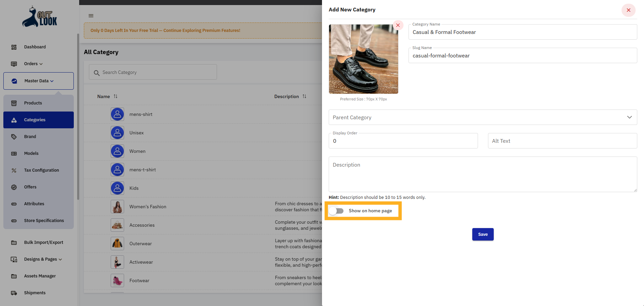The height and width of the screenshot is (306, 644).
Task: Click the hamburger menu icon at top
Action: 91,15
